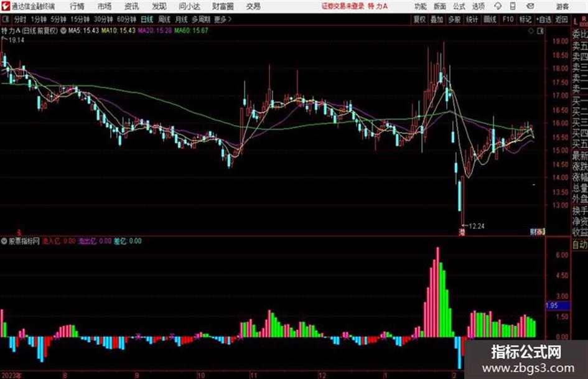The width and height of the screenshot is (588, 379).
Task: Open the 问小达 menu
Action: [x=189, y=6]
